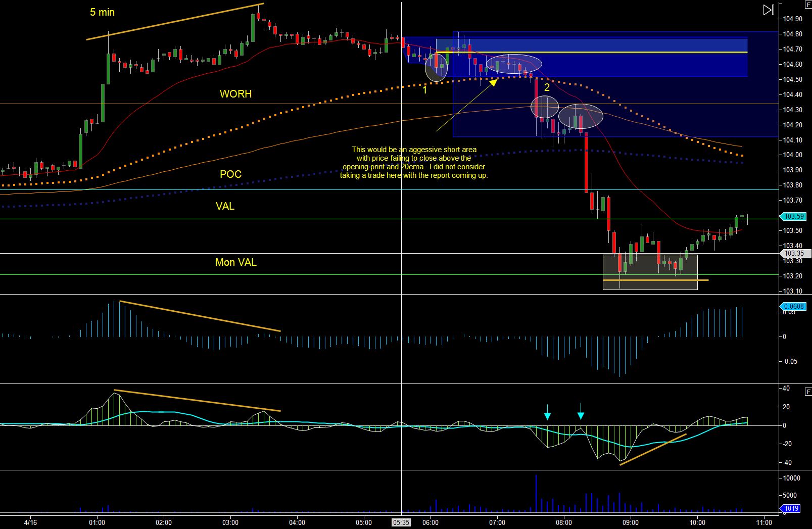Select the 103.59 current price marker
The height and width of the screenshot is (529, 812).
[x=793, y=217]
